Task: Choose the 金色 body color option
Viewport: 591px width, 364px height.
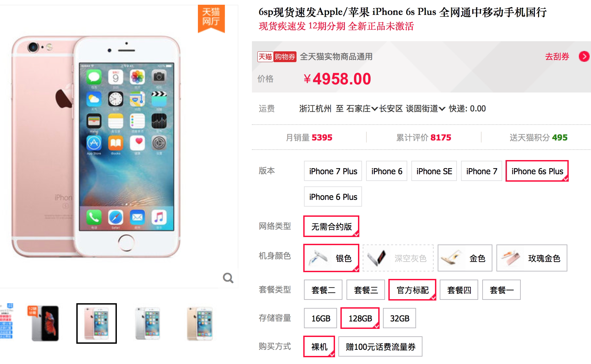Action: pos(465,258)
